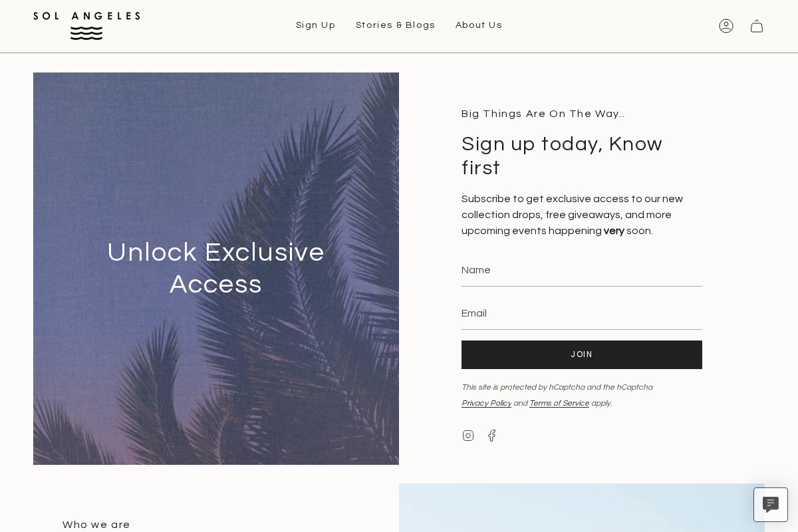Viewport: 798px width, 532px height.
Task: Click the Sol Angeles logo
Action: (x=86, y=25)
